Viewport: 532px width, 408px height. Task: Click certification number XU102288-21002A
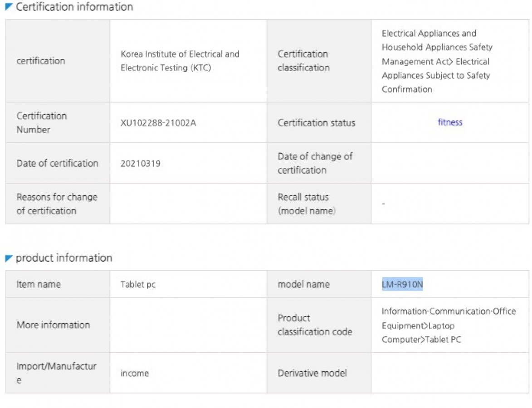click(x=158, y=123)
